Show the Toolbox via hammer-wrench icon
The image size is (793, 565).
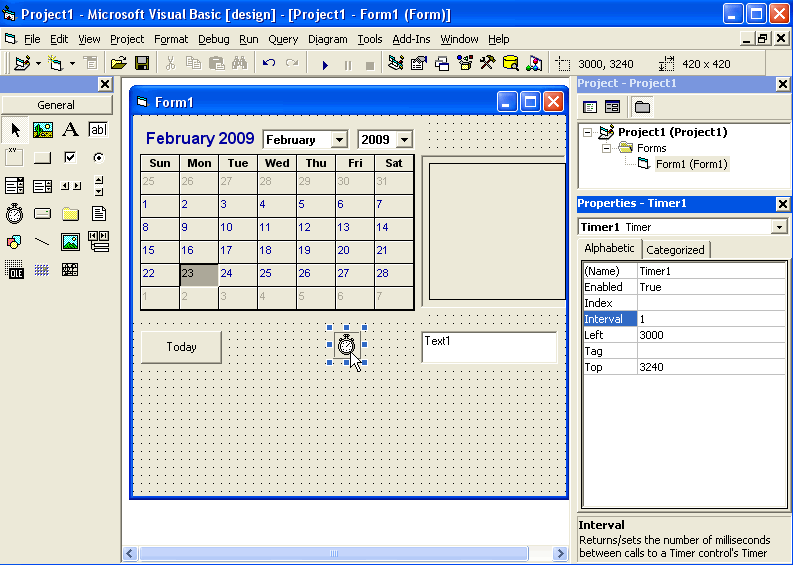coord(488,64)
